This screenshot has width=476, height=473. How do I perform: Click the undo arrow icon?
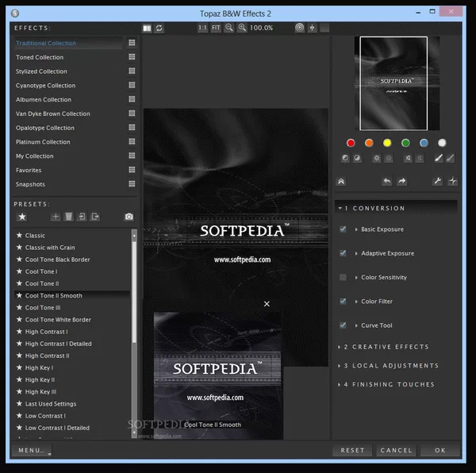[x=386, y=181]
